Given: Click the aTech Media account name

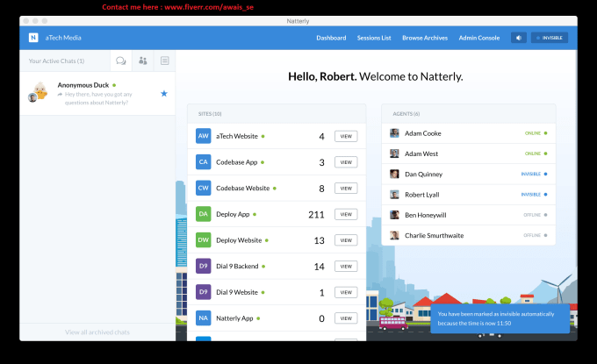Looking at the screenshot, I should [63, 38].
